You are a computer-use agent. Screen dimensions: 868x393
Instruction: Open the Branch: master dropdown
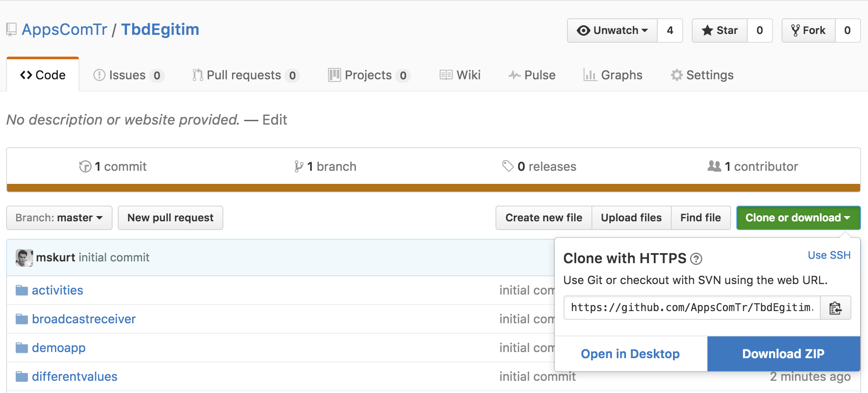59,218
